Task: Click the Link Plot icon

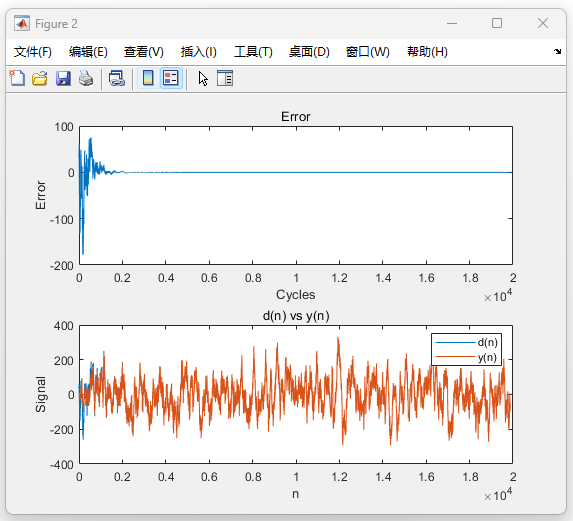Action: click(x=117, y=78)
